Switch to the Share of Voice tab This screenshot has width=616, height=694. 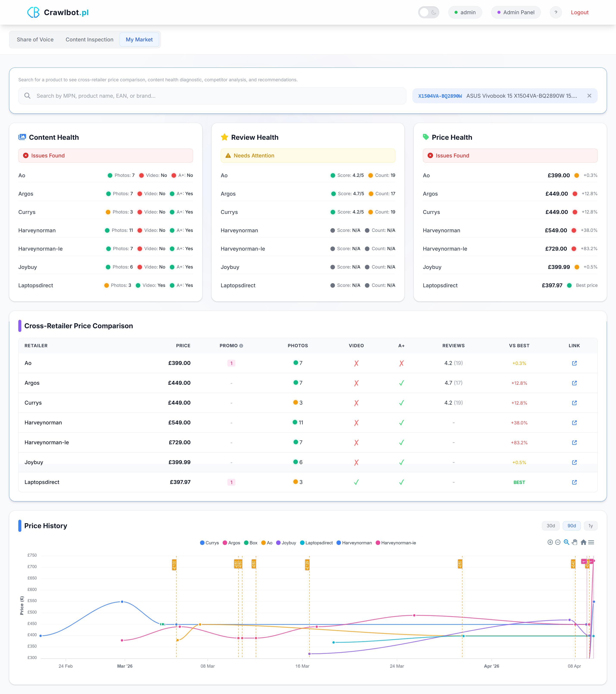point(35,40)
